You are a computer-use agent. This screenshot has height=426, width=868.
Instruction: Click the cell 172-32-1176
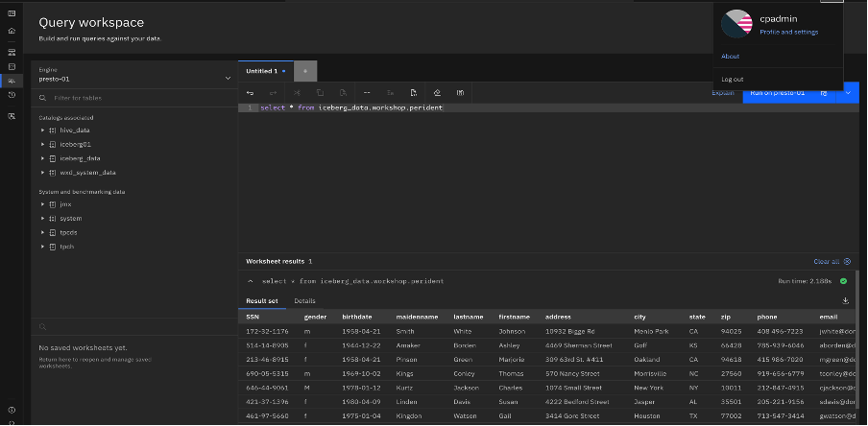267,331
